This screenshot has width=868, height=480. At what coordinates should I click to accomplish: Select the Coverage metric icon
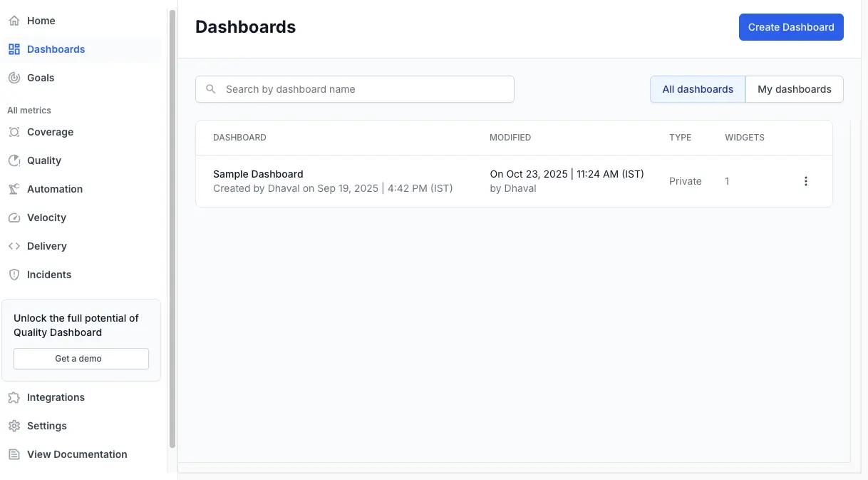[x=12, y=132]
